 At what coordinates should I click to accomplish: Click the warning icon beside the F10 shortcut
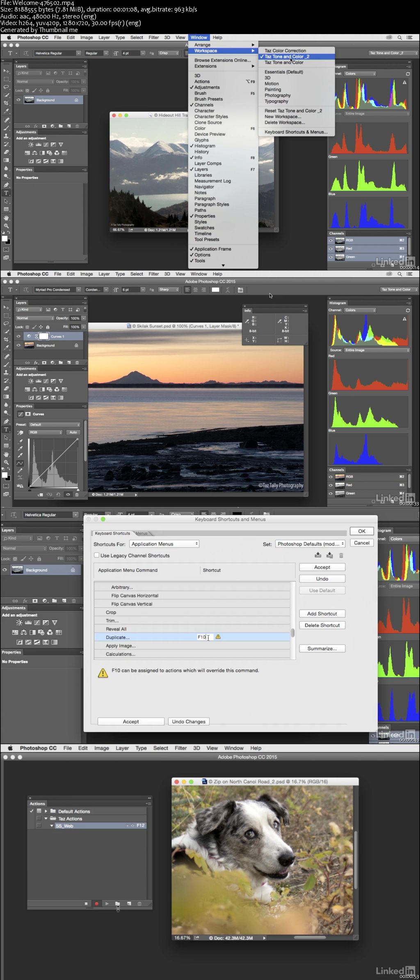click(218, 637)
